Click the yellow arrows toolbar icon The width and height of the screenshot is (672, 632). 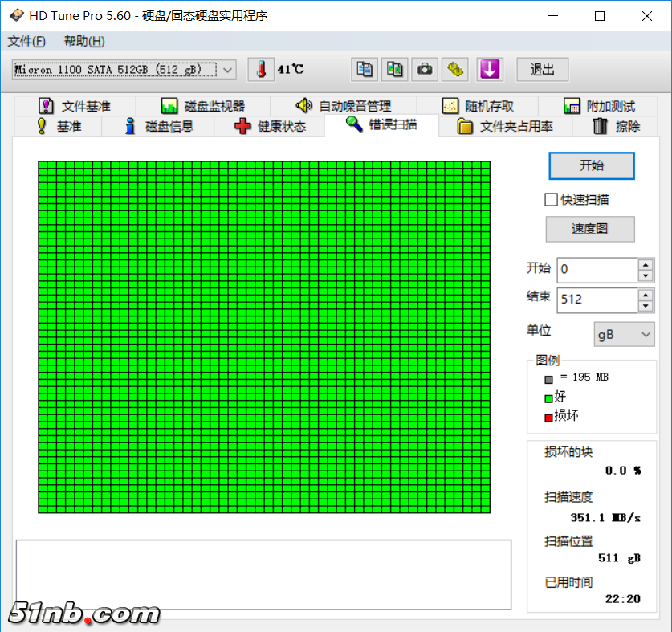455,70
